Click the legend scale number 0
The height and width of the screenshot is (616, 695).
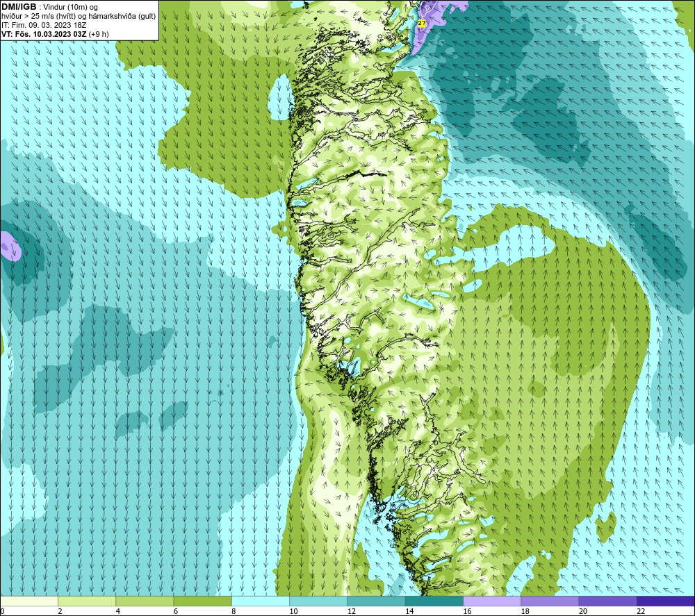point(3,611)
